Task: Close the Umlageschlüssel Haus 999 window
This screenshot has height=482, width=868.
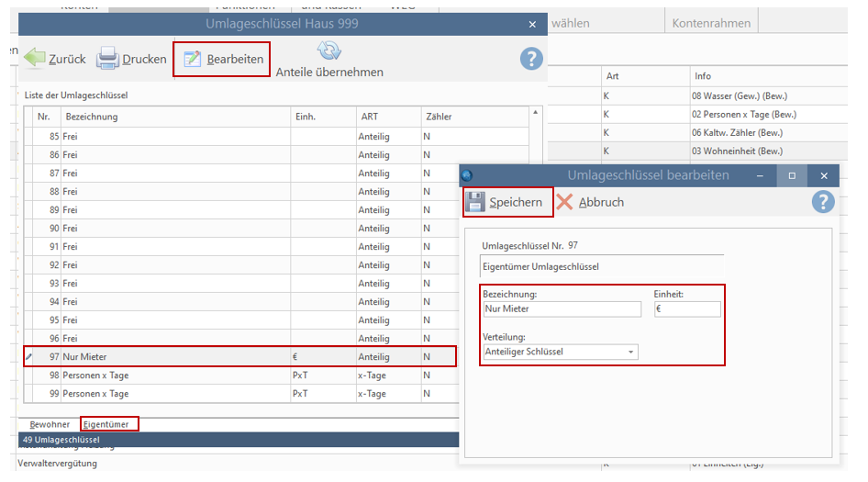Action: pos(532,24)
